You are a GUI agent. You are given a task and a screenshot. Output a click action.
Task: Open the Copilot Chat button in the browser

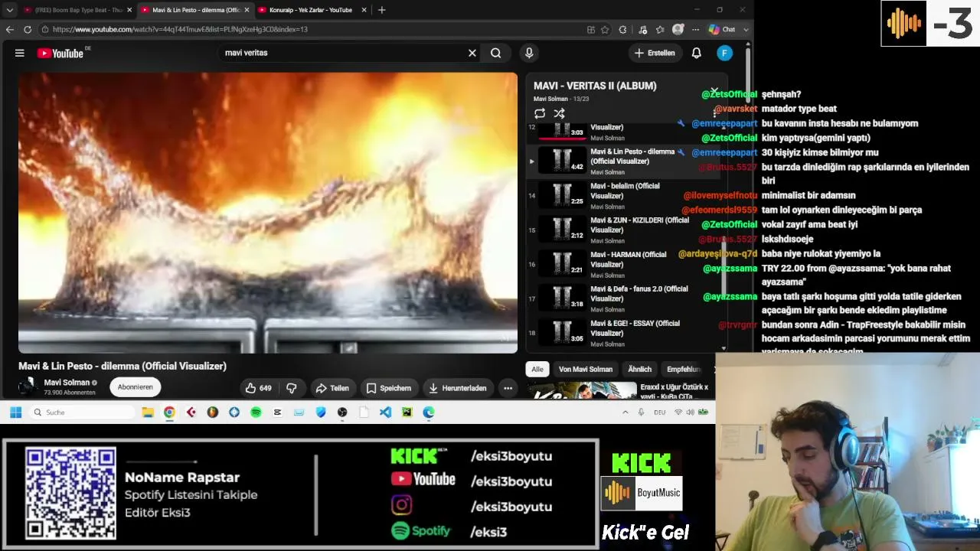(x=722, y=29)
